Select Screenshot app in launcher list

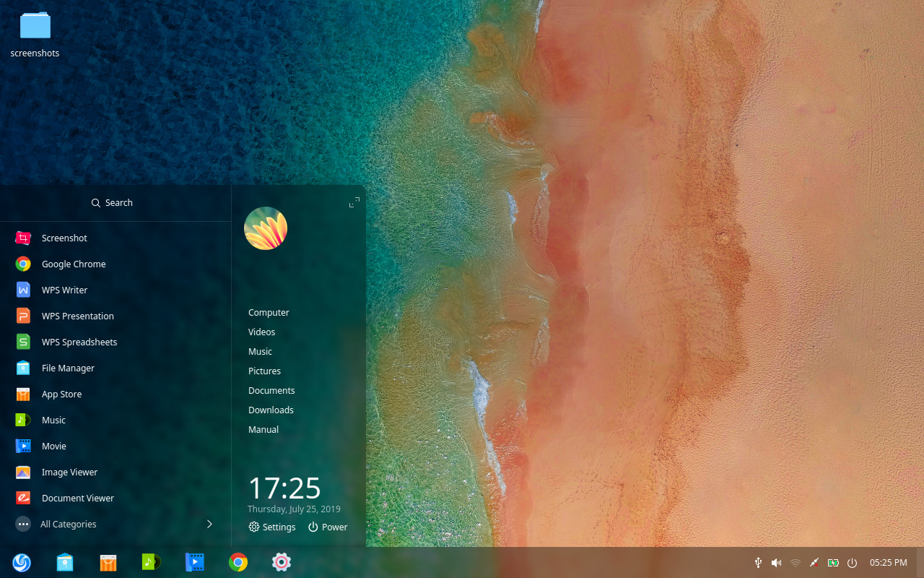click(64, 238)
